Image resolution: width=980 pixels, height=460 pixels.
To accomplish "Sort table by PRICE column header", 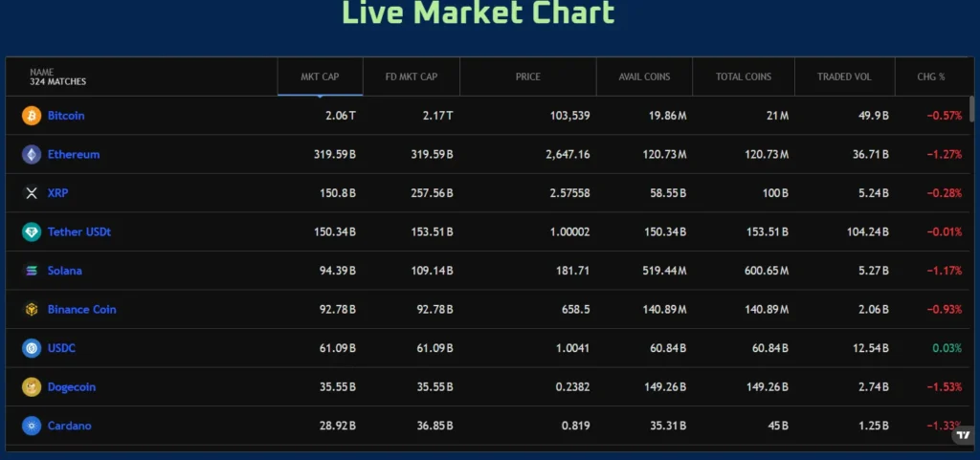I will 527,77.
